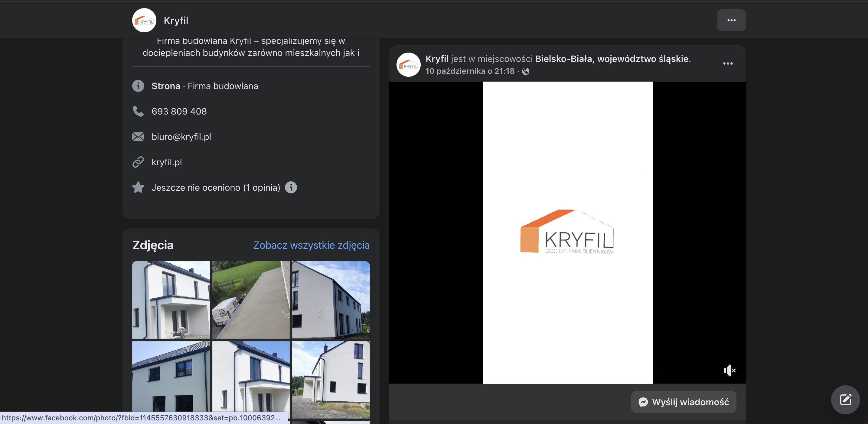Open the kryfil.pl website link
Viewport: 868px width, 424px height.
pyautogui.click(x=167, y=162)
